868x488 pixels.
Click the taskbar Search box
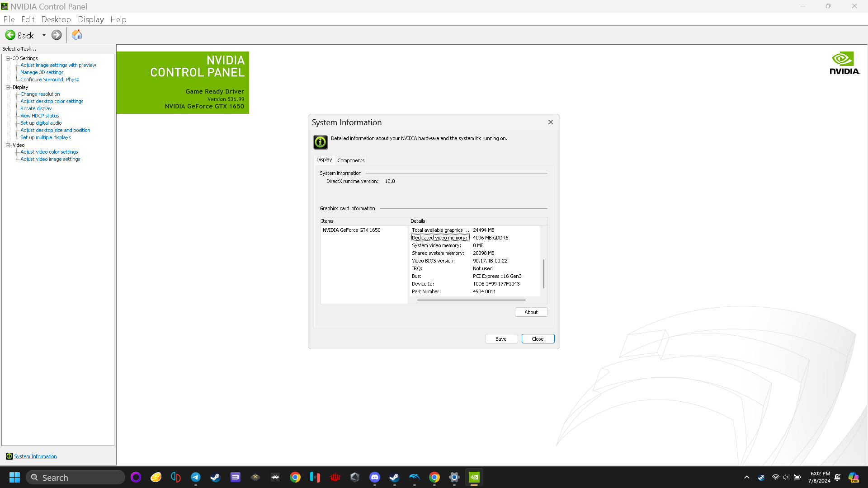(75, 478)
